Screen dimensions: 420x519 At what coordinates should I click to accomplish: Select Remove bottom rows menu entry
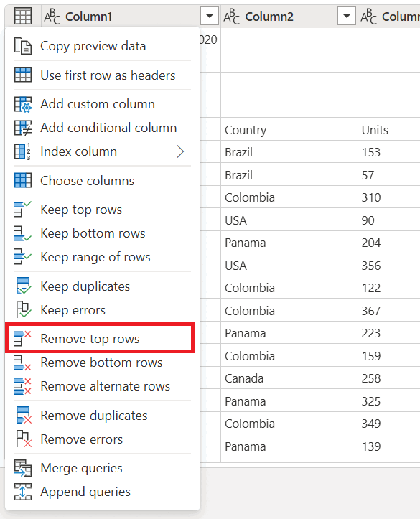coord(103,363)
